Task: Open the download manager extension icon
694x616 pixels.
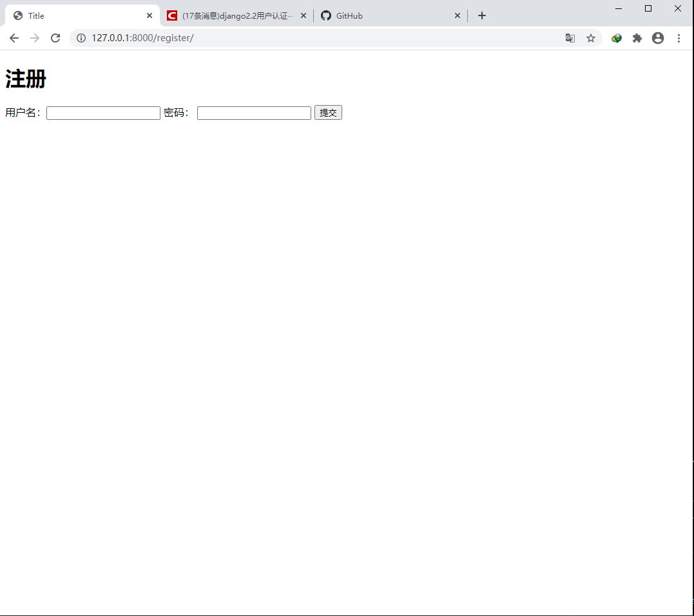Action: coord(616,38)
